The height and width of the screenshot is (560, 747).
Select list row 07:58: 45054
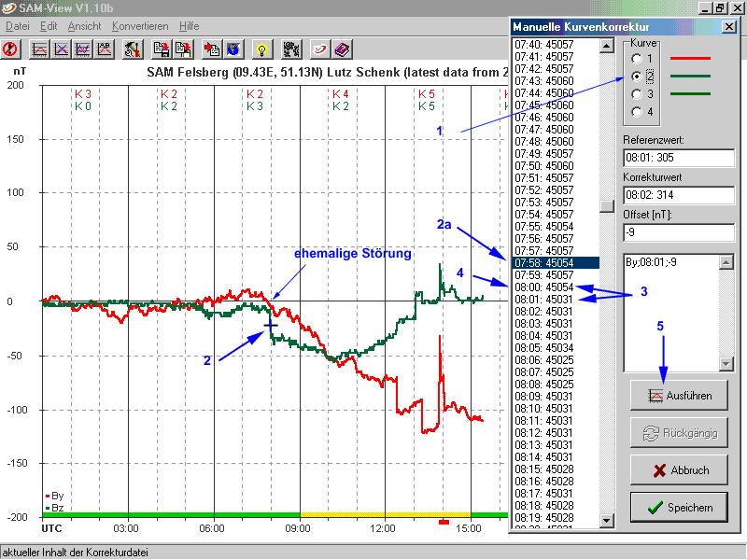(x=556, y=263)
